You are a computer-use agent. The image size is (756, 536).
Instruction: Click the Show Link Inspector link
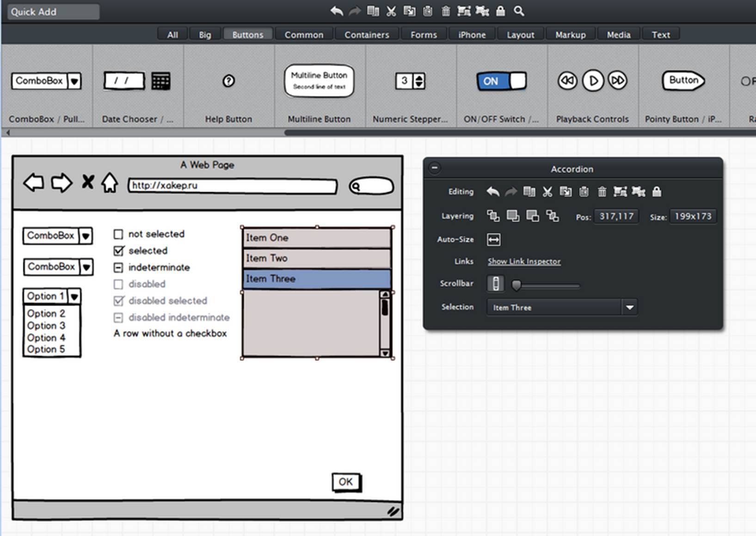pos(524,262)
